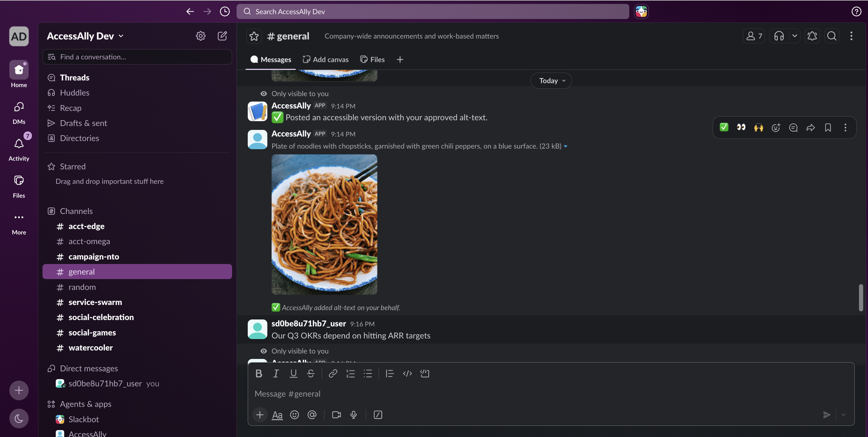Collapse the noodle image attachment
The height and width of the screenshot is (437, 868).
[x=566, y=146]
